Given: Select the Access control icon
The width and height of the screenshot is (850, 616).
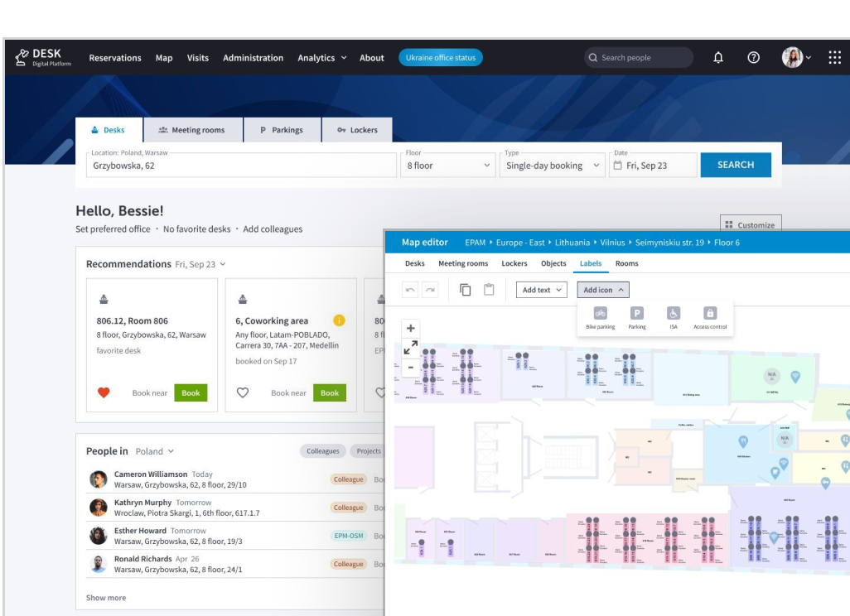Looking at the screenshot, I should pos(709,315).
